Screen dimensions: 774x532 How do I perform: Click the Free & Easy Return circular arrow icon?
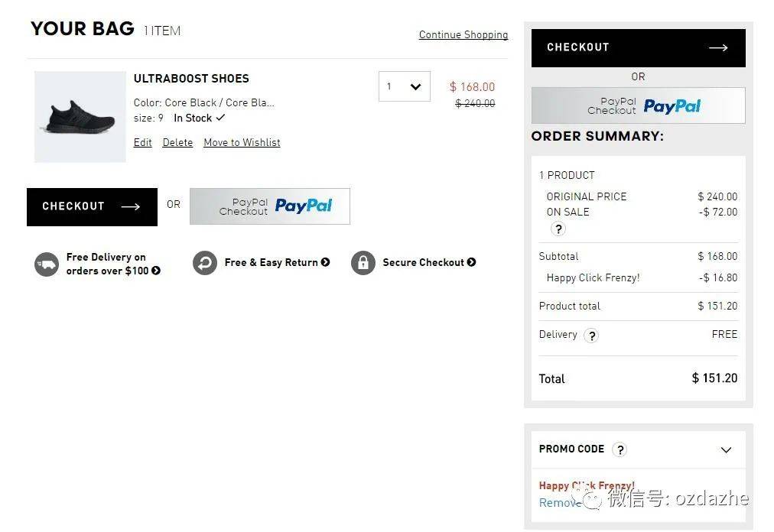(x=205, y=262)
